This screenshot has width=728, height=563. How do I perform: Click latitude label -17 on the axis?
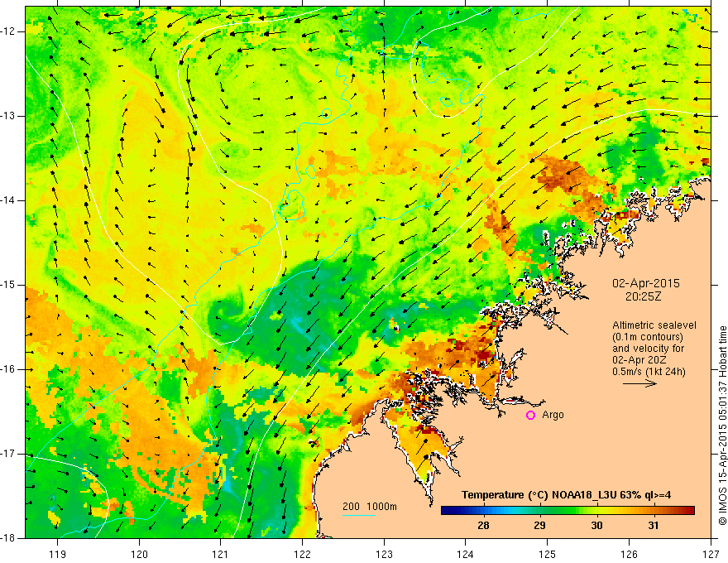click(9, 454)
